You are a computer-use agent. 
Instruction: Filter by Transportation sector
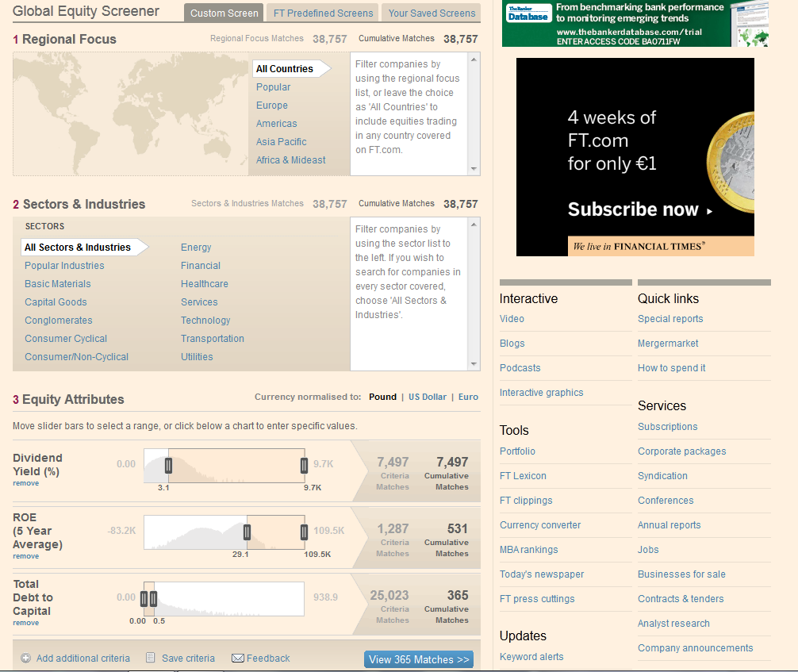click(213, 339)
